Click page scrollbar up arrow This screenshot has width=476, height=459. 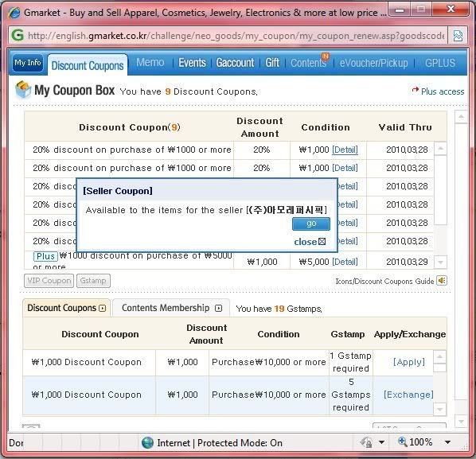click(x=461, y=116)
